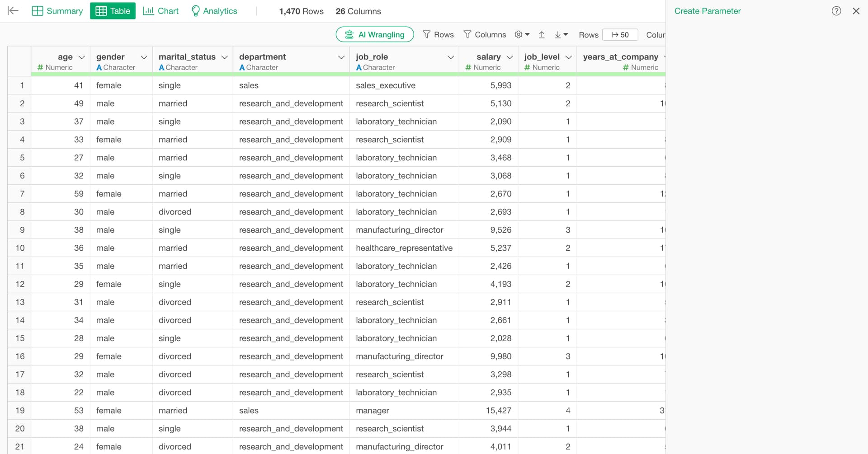Click the 1,470 Rows count
Viewport: 868px width, 454px height.
(301, 11)
